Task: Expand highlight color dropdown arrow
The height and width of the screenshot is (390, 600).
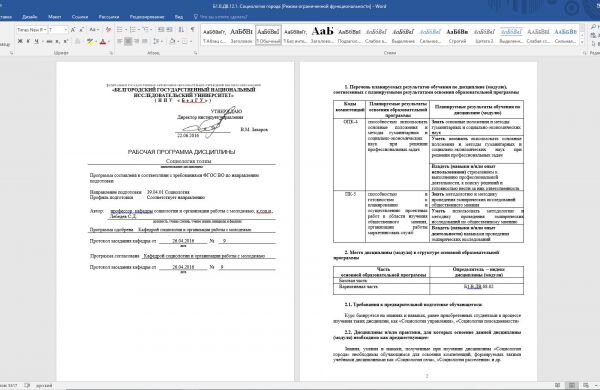Action: pos(96,41)
